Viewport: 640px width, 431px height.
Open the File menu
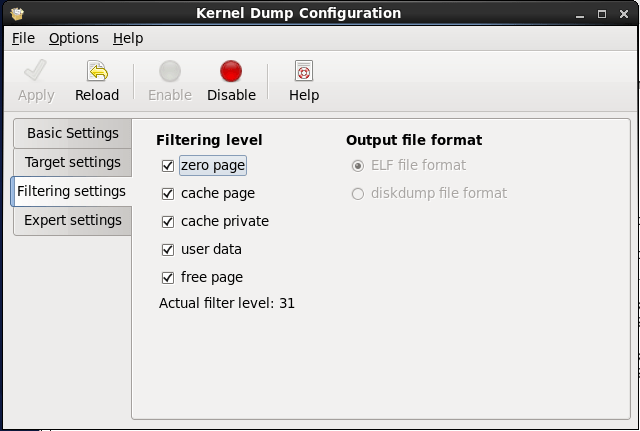[23, 38]
